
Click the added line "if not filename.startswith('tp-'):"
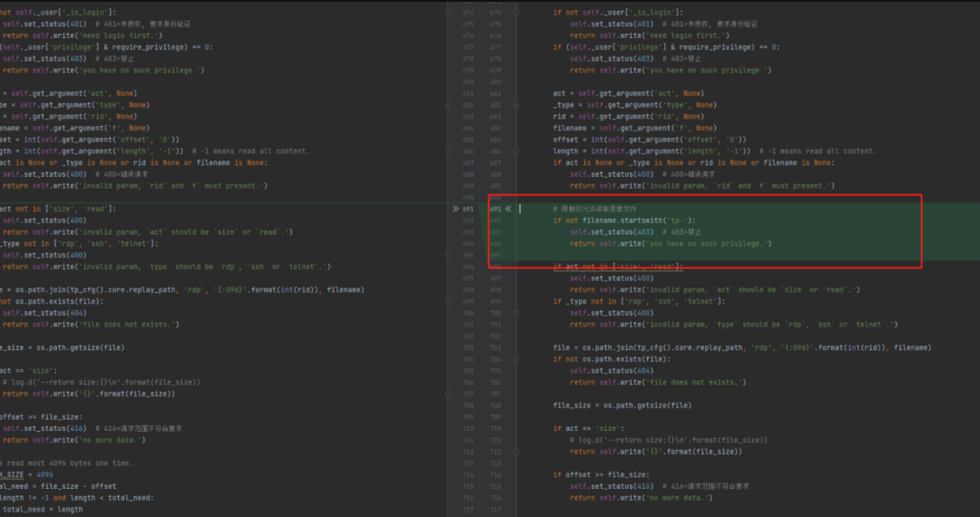(623, 220)
